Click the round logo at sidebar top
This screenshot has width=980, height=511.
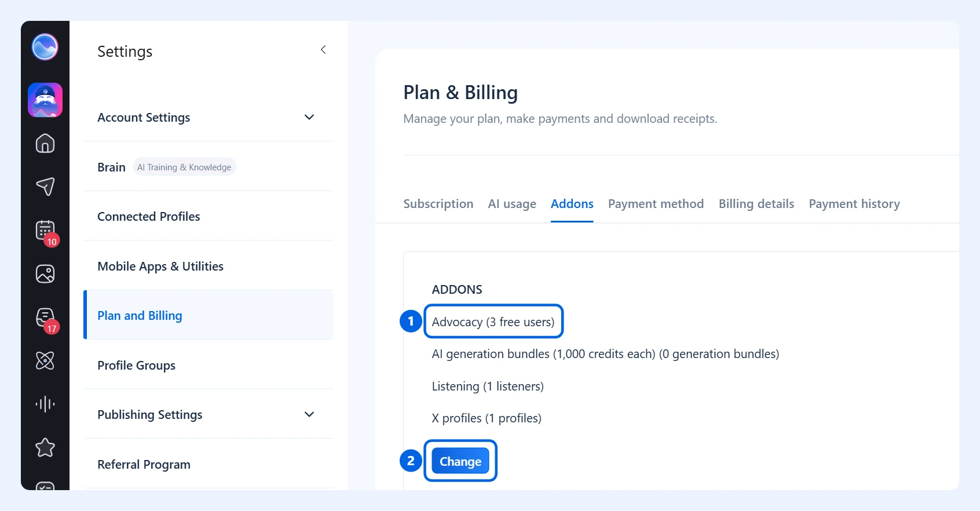tap(45, 47)
